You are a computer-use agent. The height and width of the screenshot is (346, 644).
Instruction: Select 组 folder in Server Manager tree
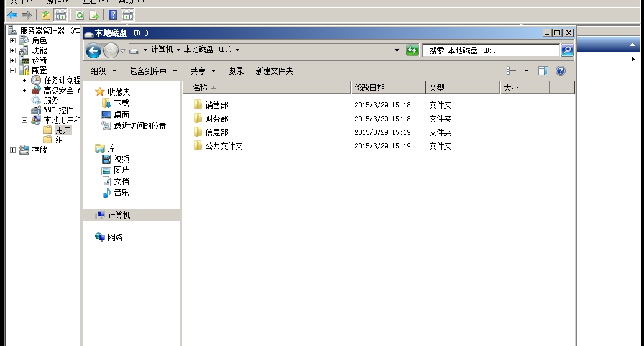click(x=59, y=140)
